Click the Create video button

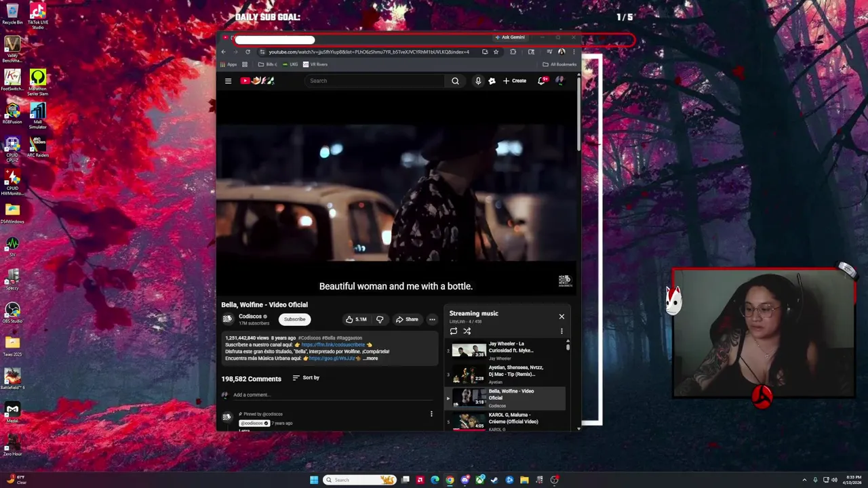515,81
